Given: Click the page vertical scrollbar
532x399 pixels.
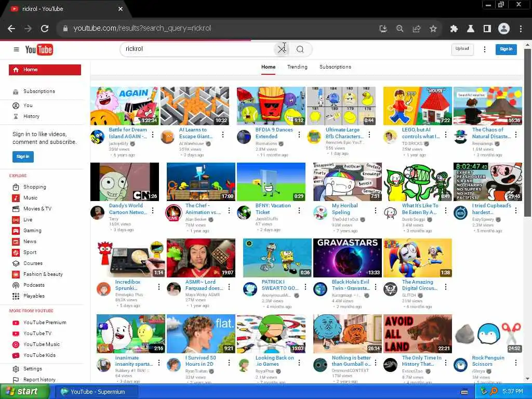Looking at the screenshot, I should tap(527, 132).
